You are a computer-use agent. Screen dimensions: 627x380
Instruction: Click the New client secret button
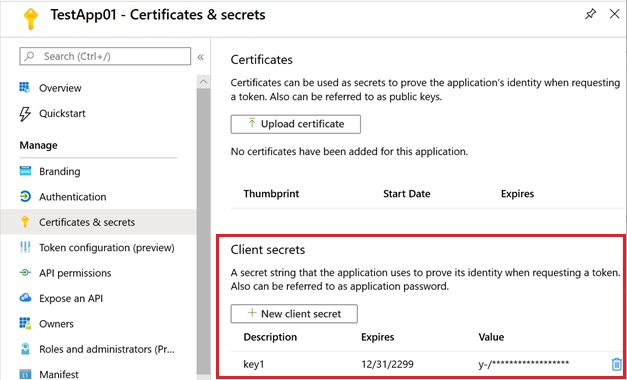tap(294, 314)
